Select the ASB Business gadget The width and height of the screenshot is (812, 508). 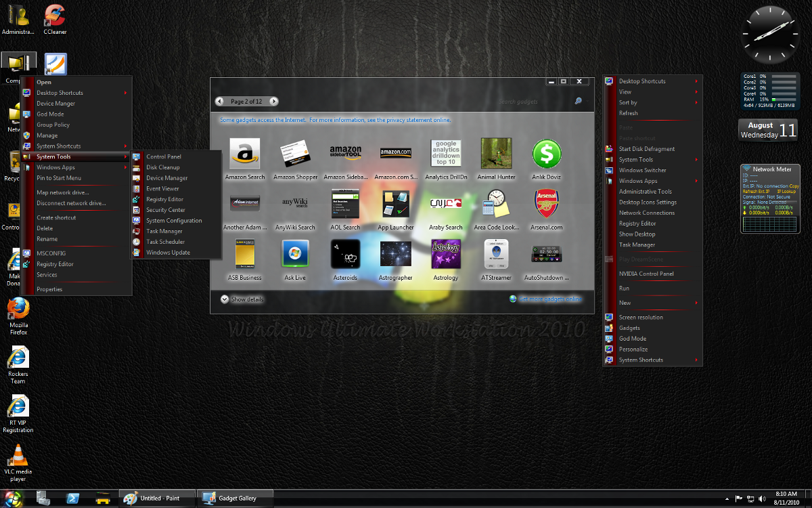click(x=244, y=254)
